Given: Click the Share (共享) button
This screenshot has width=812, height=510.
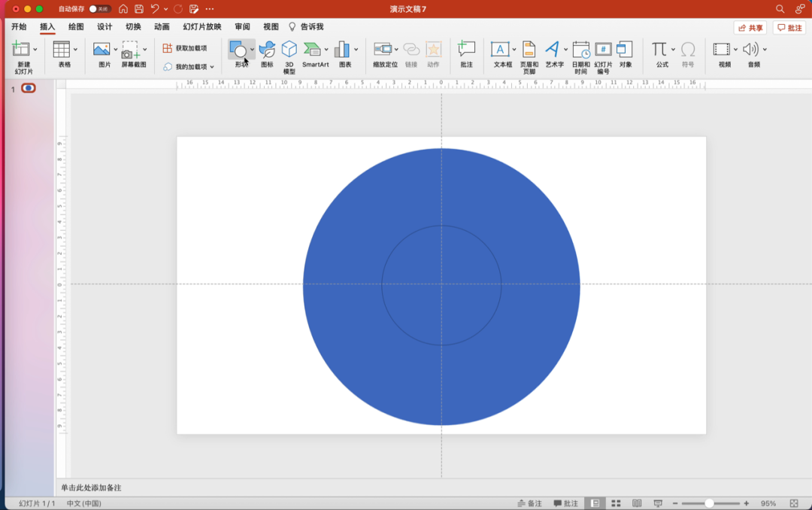Looking at the screenshot, I should pyautogui.click(x=750, y=28).
